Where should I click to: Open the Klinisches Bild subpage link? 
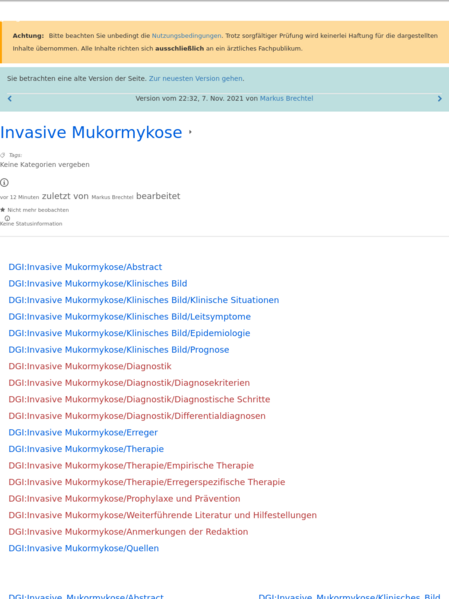[98, 283]
